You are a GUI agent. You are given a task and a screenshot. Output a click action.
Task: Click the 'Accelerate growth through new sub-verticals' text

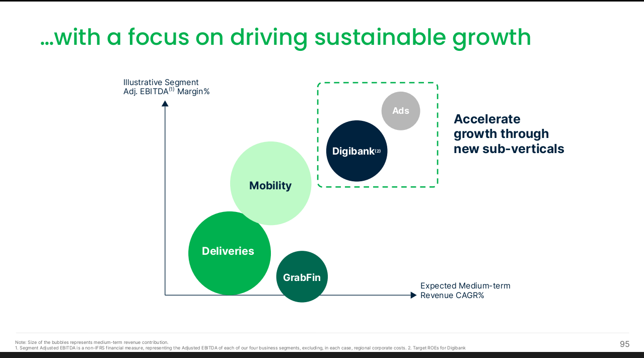[509, 134]
